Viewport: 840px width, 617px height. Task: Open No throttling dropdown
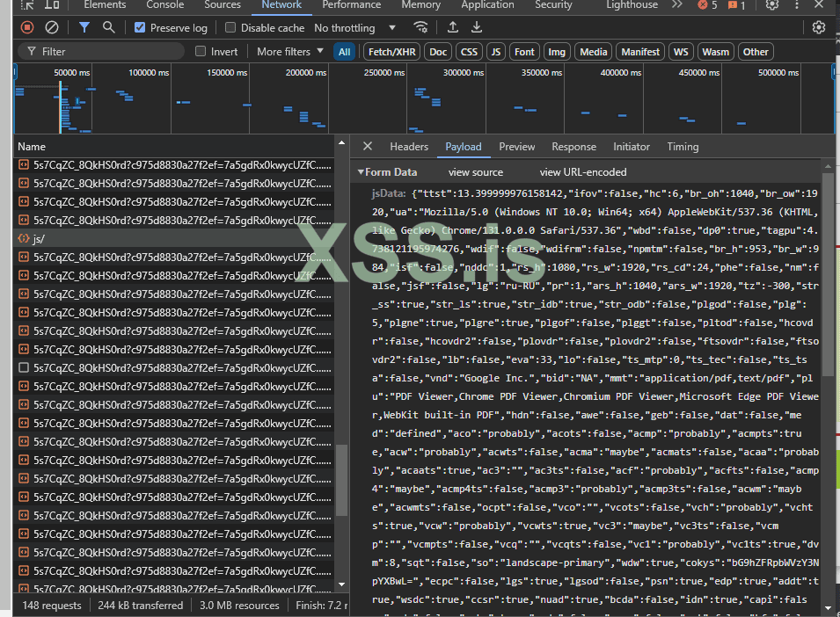pyautogui.click(x=352, y=28)
